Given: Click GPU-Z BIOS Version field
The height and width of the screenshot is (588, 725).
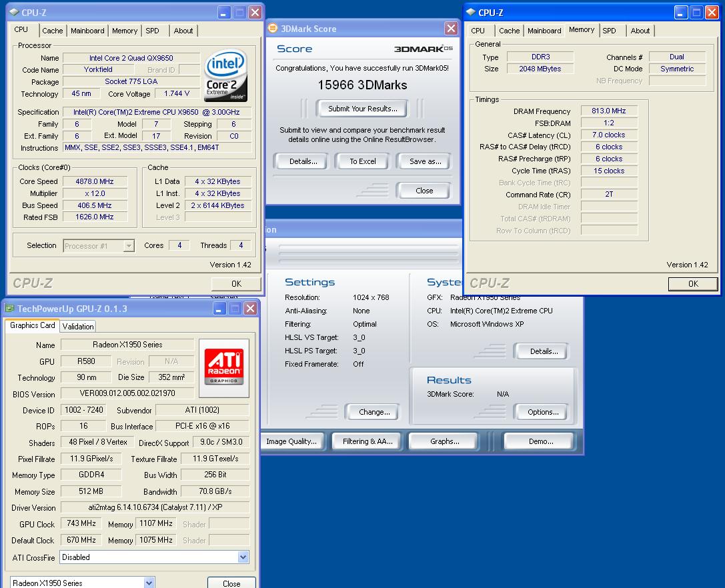Looking at the screenshot, I should coord(127,393).
